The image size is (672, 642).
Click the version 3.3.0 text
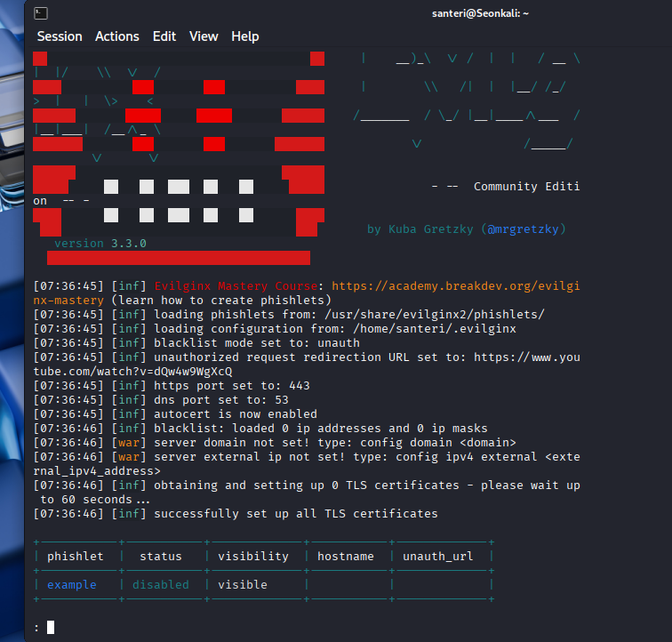pos(100,244)
